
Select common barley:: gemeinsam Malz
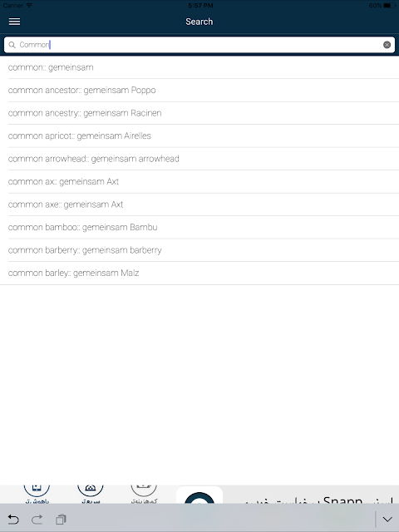click(199, 273)
